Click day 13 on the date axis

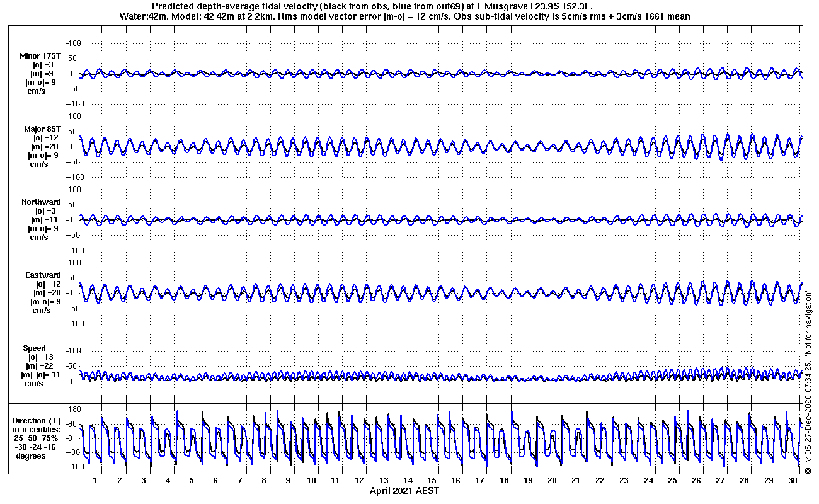pos(384,480)
